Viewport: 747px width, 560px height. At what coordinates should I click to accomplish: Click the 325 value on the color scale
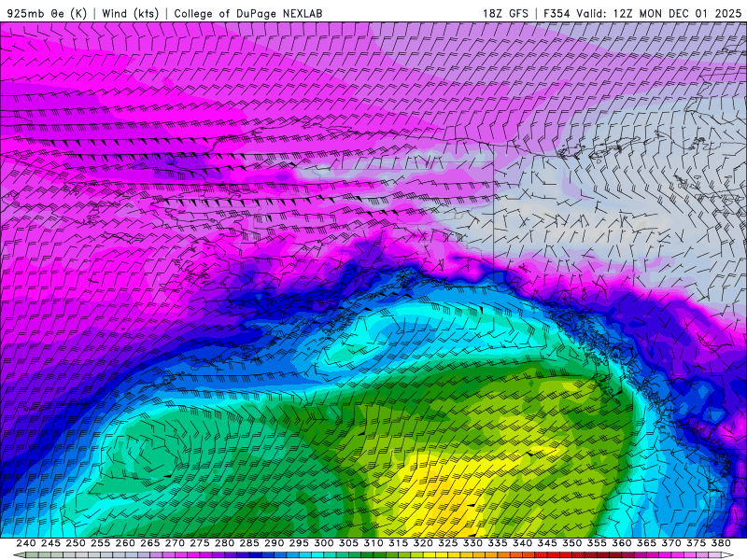(448, 543)
